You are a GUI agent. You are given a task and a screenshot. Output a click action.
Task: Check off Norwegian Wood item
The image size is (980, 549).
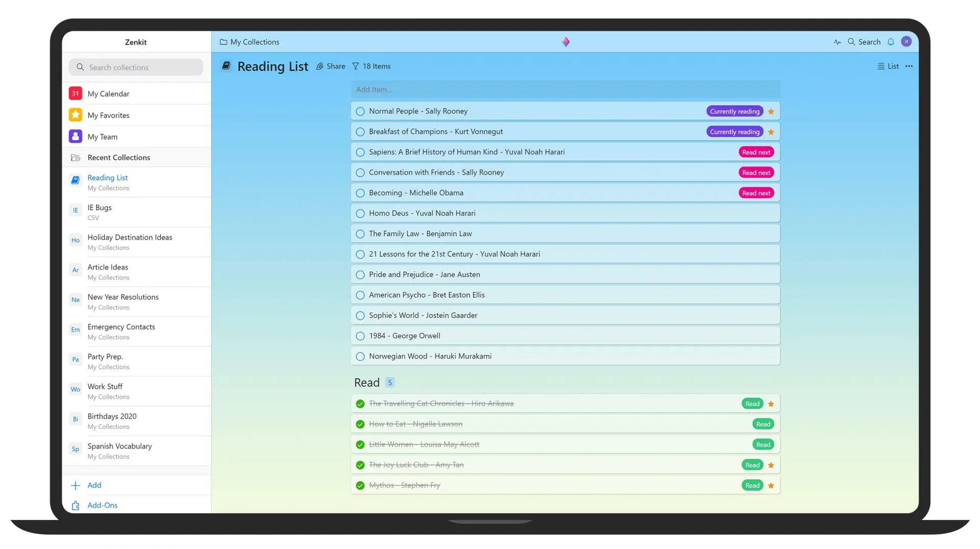pos(360,356)
